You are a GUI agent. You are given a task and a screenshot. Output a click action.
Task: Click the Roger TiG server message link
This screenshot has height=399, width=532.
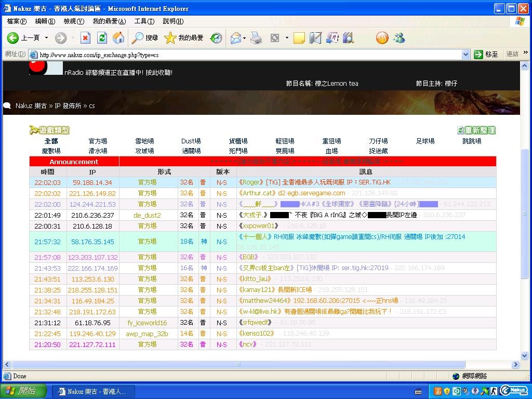(x=314, y=182)
